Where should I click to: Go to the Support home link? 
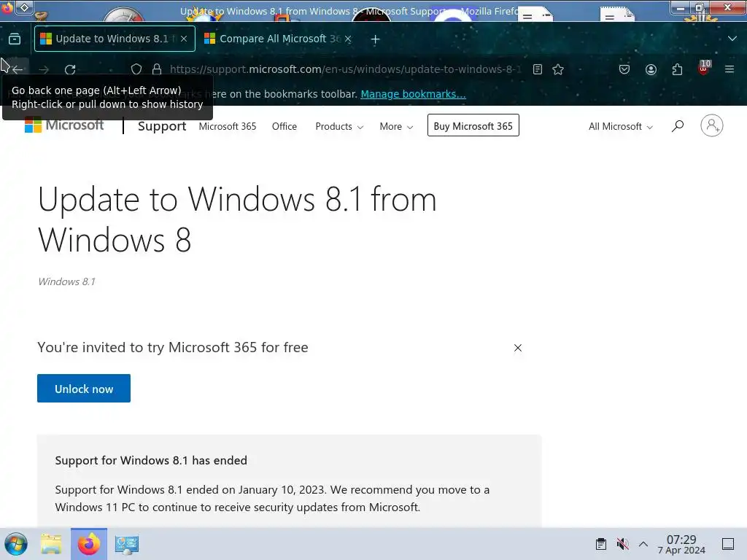(x=162, y=126)
